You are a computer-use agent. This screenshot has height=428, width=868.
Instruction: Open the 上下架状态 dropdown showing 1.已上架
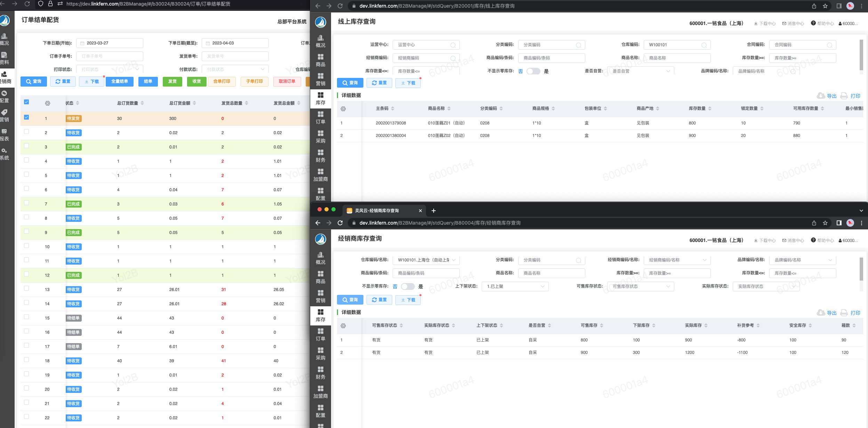515,286
